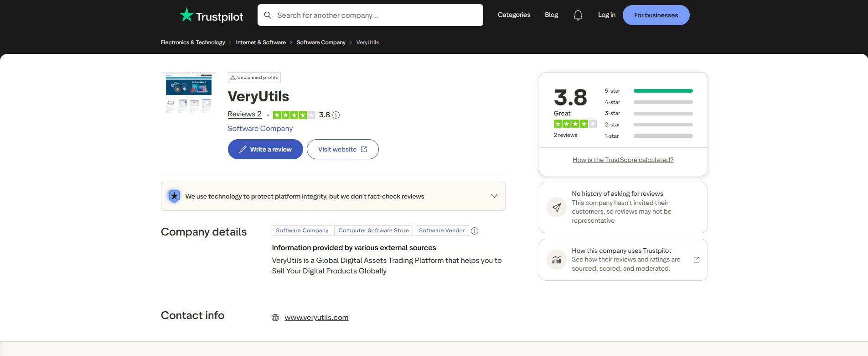Viewport: 868px width, 356px height.
Task: Select the Software Company category tag
Action: [302, 230]
